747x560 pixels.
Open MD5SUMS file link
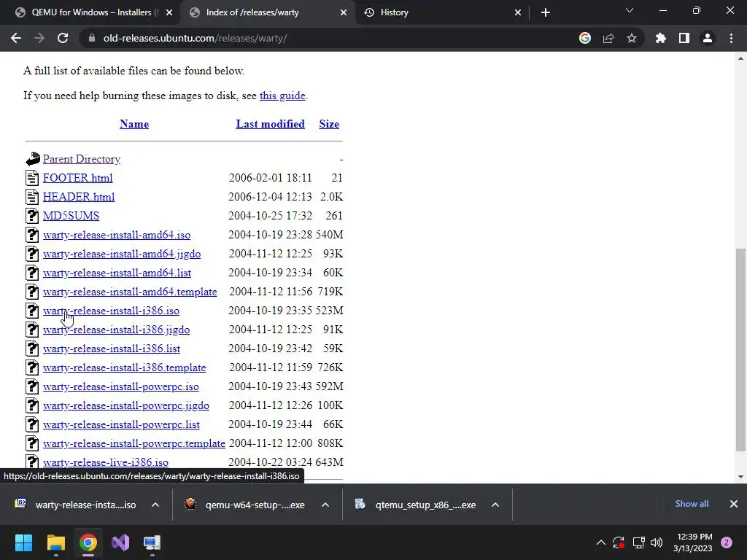pos(71,216)
